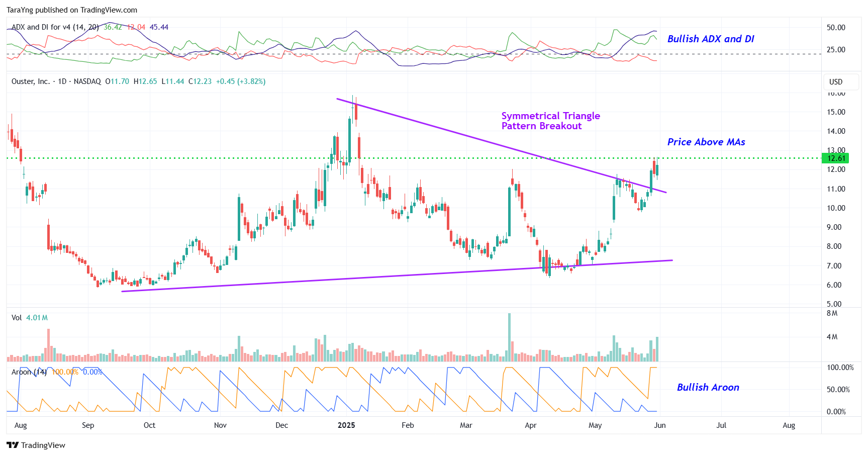
Task: Click the high price H12.65 value
Action: [145, 81]
